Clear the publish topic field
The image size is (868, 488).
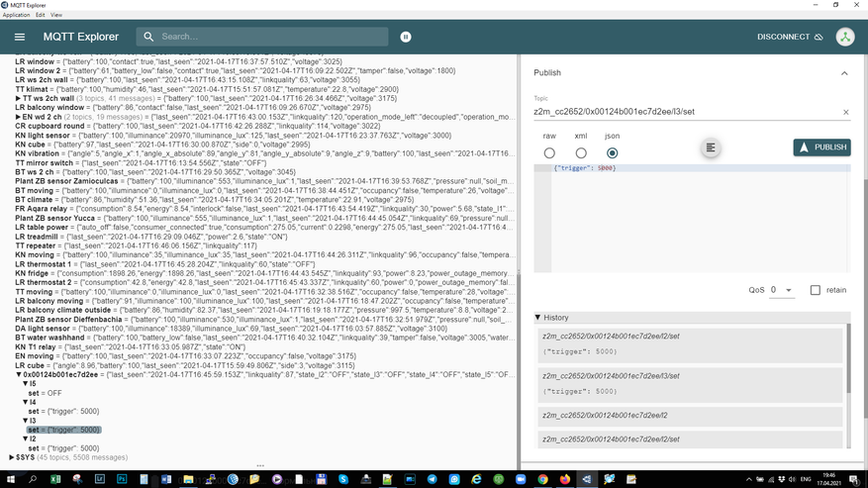coord(845,112)
